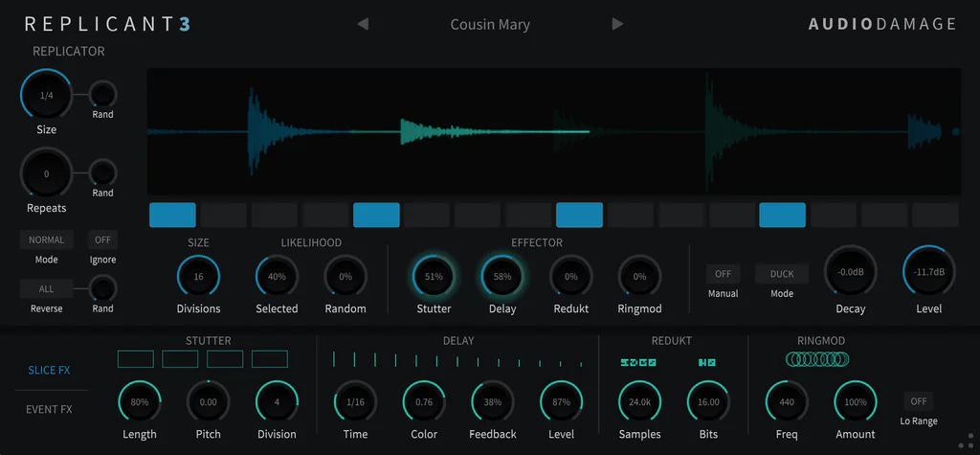Click the Stutter rectangles visualization
Image resolution: width=980 pixels, height=455 pixels.
tap(203, 358)
